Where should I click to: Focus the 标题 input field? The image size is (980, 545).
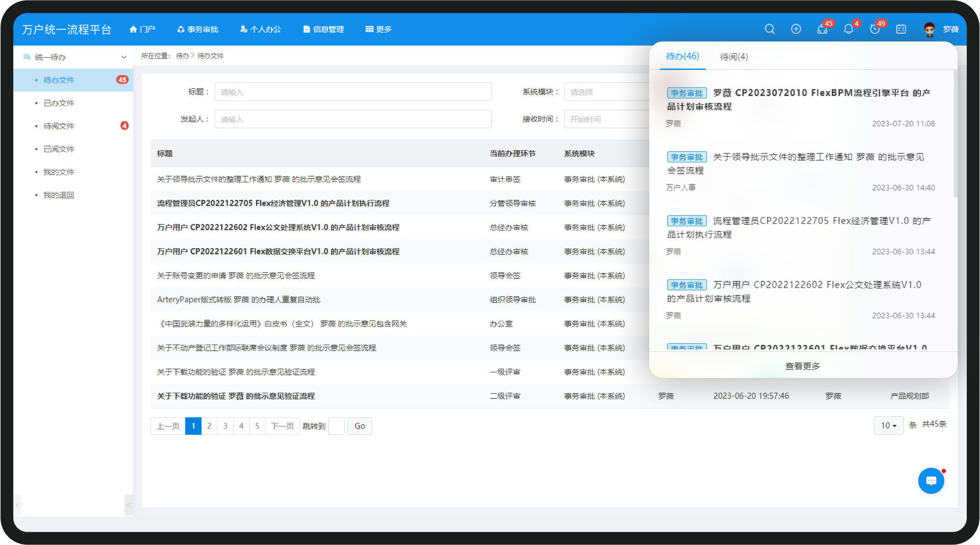click(x=353, y=92)
